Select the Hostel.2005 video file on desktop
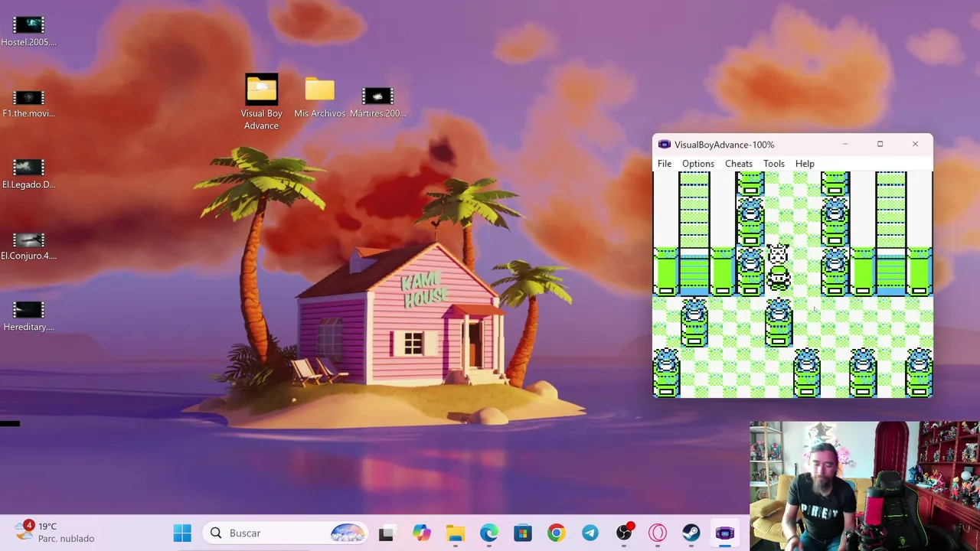The width and height of the screenshot is (980, 551). 29,31
